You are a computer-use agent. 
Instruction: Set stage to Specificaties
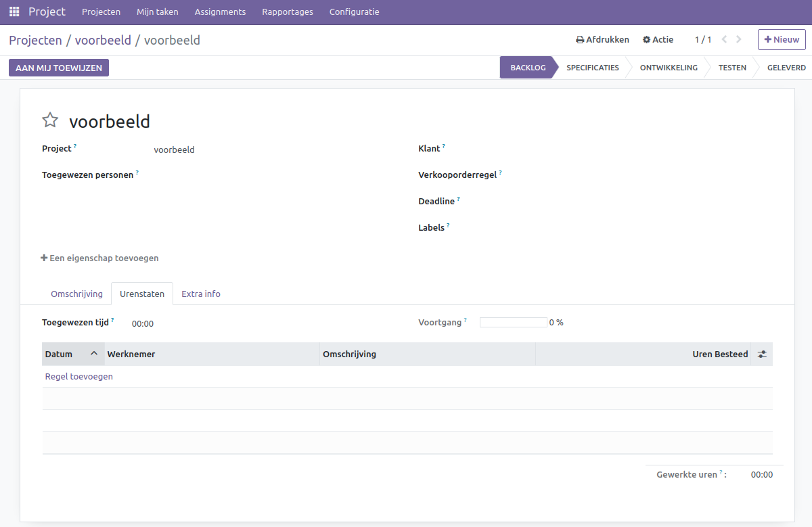(x=592, y=68)
